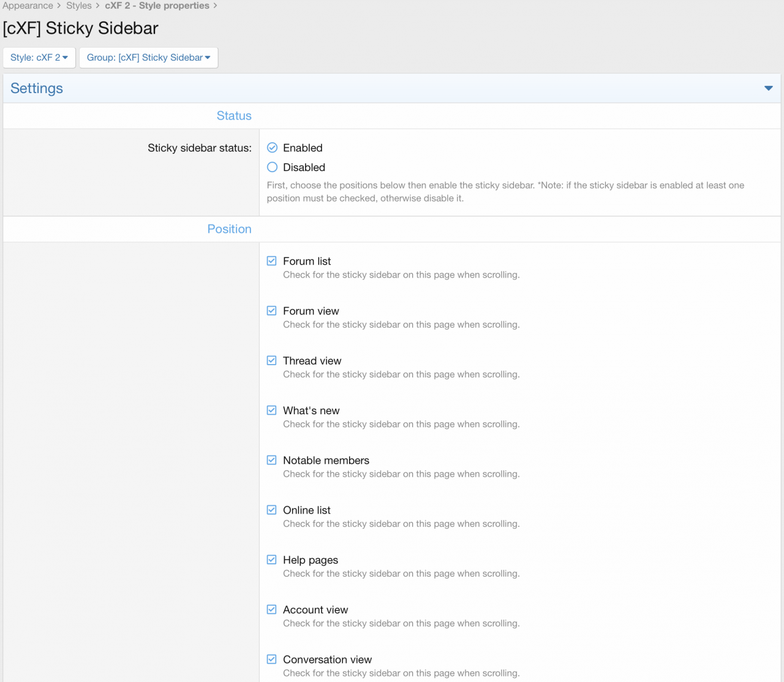Image resolution: width=784 pixels, height=682 pixels.
Task: Click the Settings header title
Action: (37, 88)
